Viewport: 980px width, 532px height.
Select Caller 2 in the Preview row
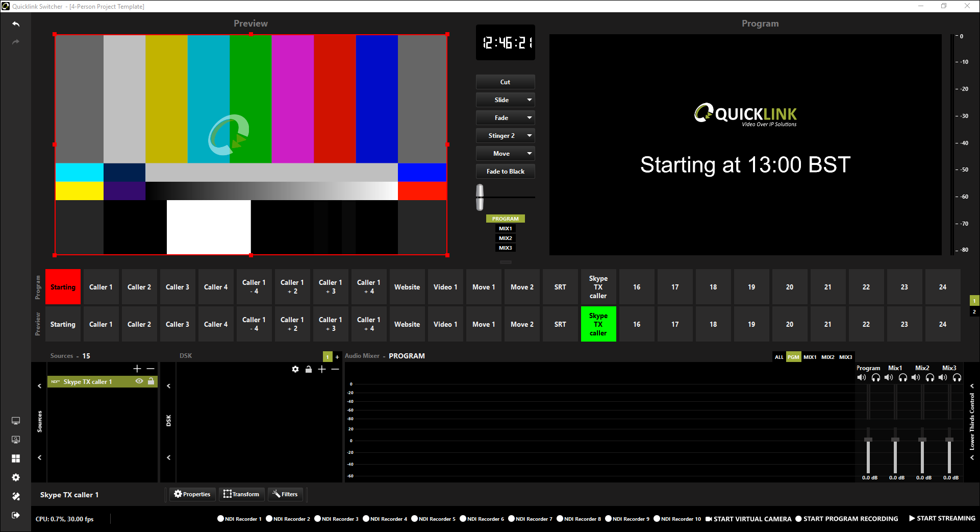pos(139,324)
